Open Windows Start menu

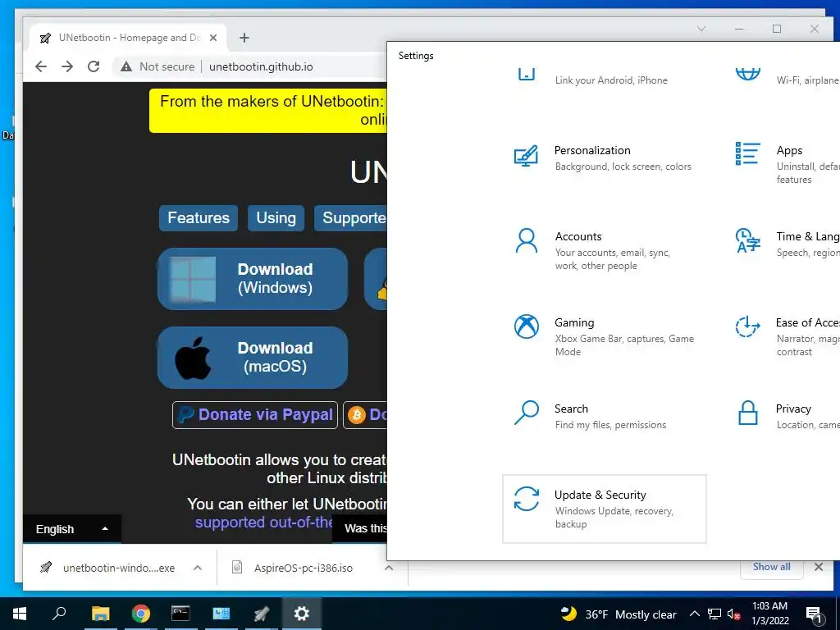(20, 614)
